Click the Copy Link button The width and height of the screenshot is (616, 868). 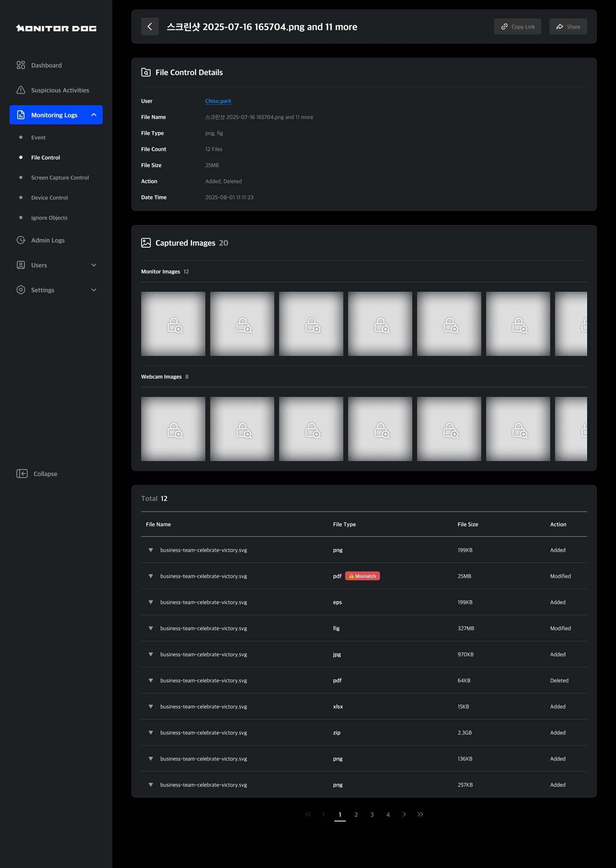(x=517, y=26)
